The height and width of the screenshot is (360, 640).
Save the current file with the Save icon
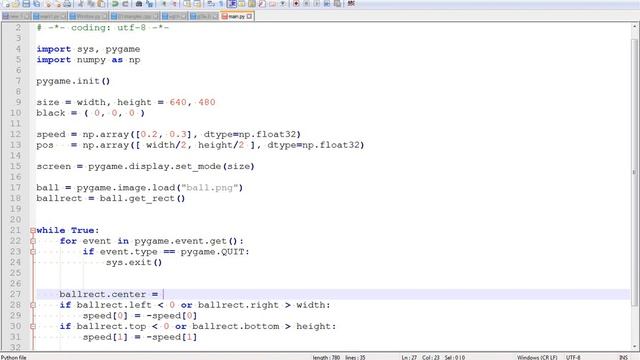[x=26, y=4]
